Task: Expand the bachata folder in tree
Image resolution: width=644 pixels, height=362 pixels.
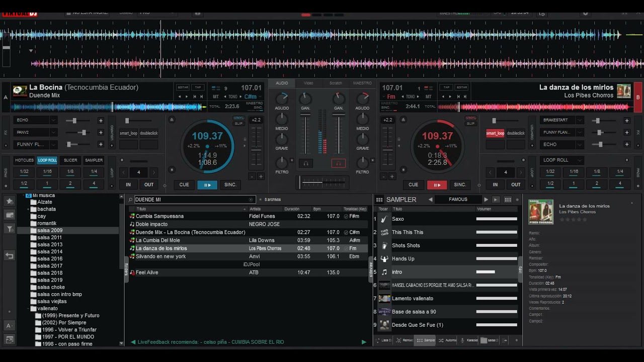Action: [28, 209]
